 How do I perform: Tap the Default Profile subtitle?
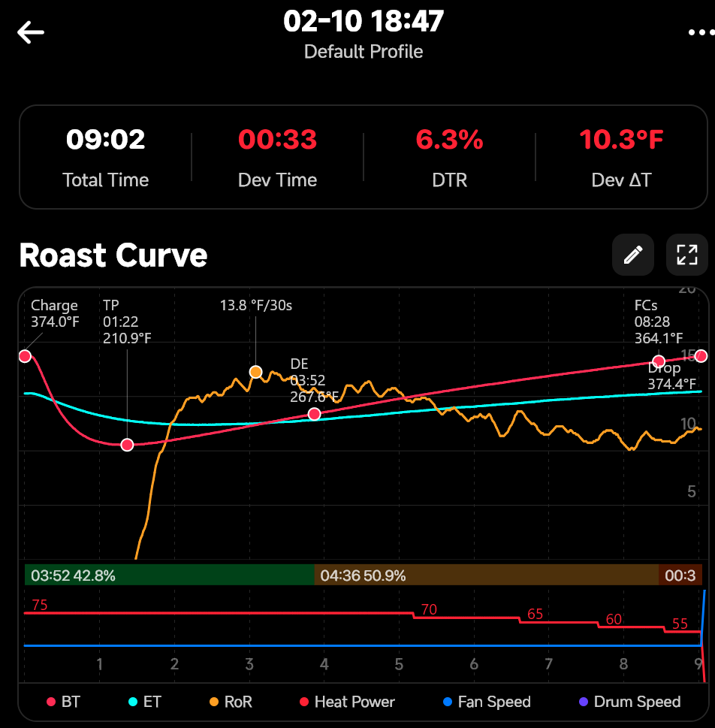364,52
